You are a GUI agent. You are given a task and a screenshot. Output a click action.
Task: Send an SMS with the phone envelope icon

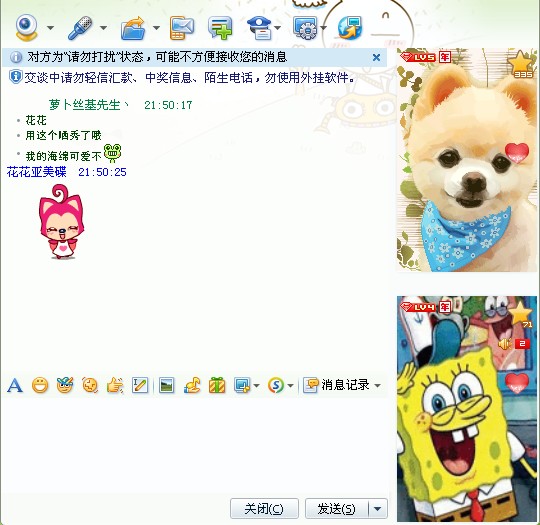click(182, 28)
